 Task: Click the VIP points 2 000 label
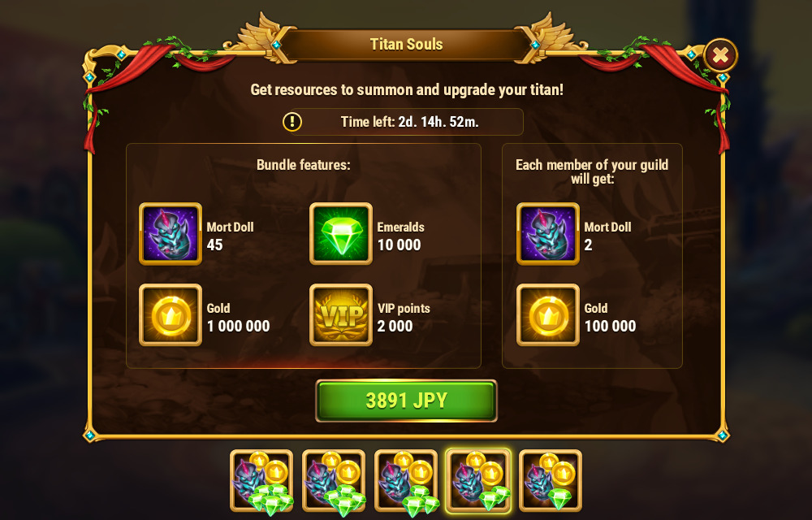point(404,317)
